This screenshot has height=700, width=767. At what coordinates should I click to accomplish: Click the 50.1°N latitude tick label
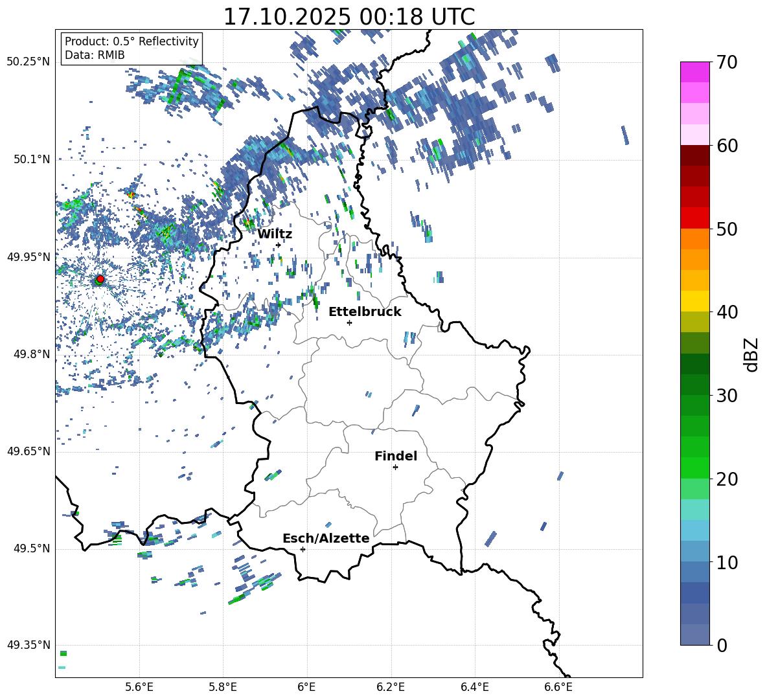(32, 159)
